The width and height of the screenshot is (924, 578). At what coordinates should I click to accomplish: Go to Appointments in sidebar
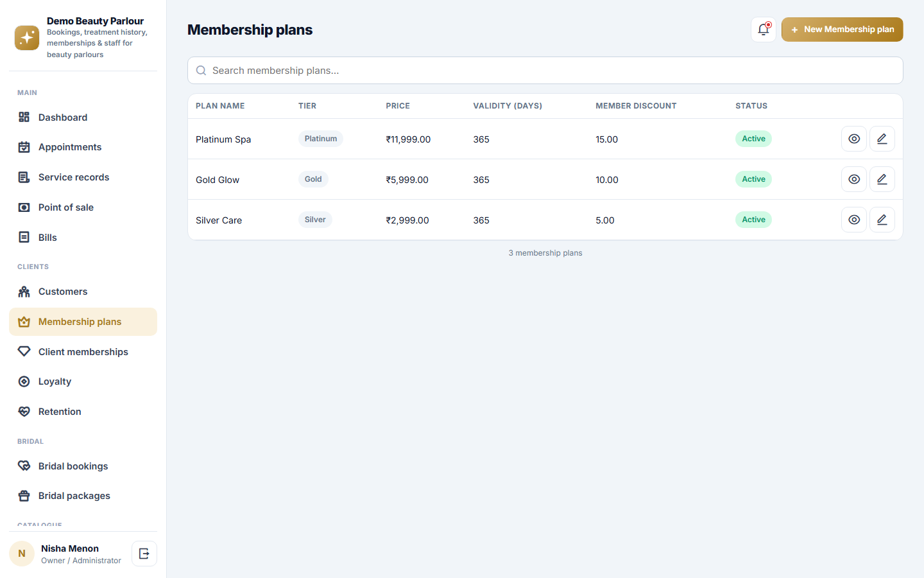pos(83,147)
